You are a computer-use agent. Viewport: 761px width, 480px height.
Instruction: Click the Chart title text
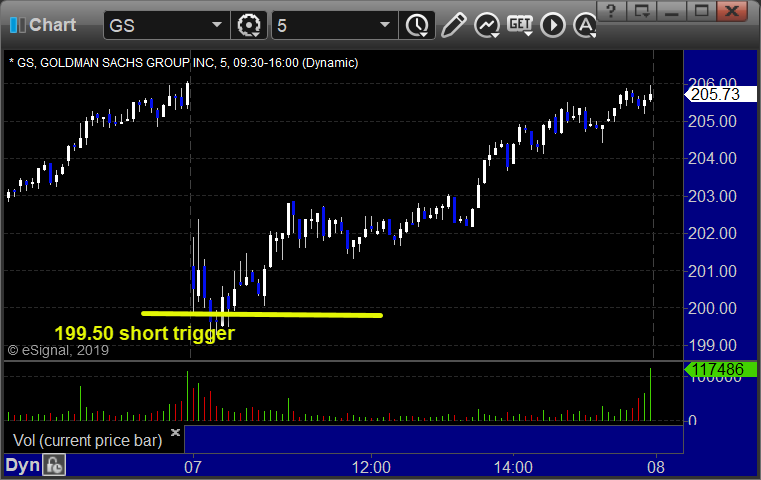(x=52, y=25)
